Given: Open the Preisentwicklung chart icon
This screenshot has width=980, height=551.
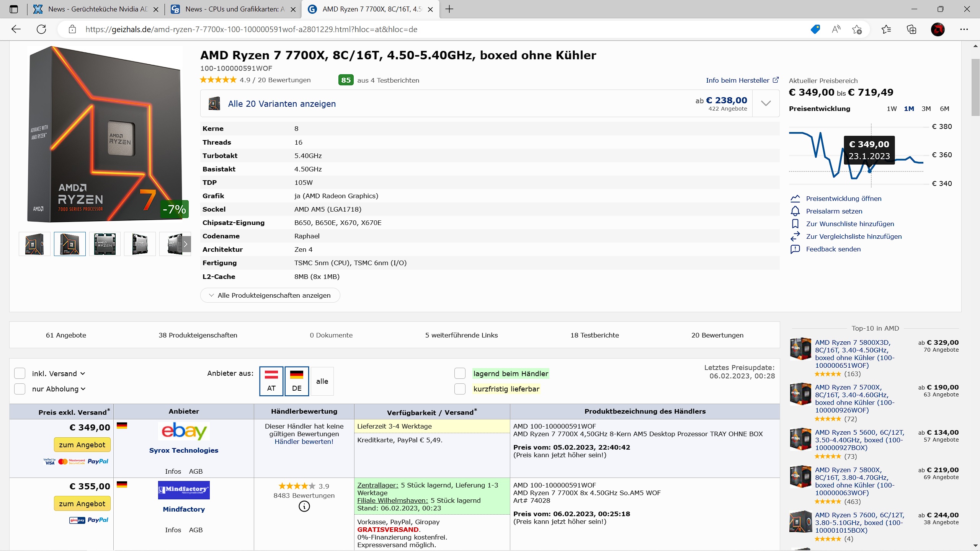Looking at the screenshot, I should click(x=795, y=199).
